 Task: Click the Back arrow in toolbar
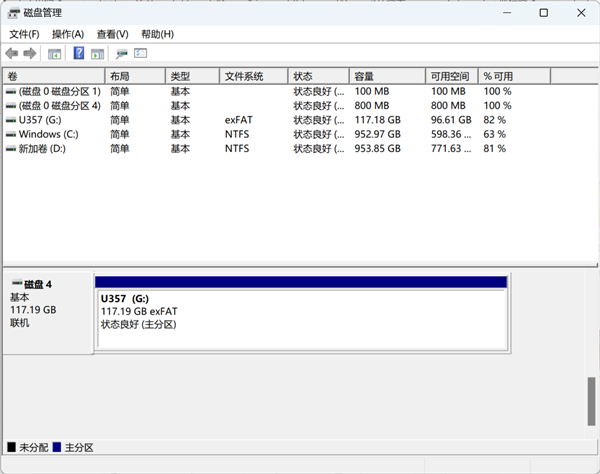pos(11,53)
